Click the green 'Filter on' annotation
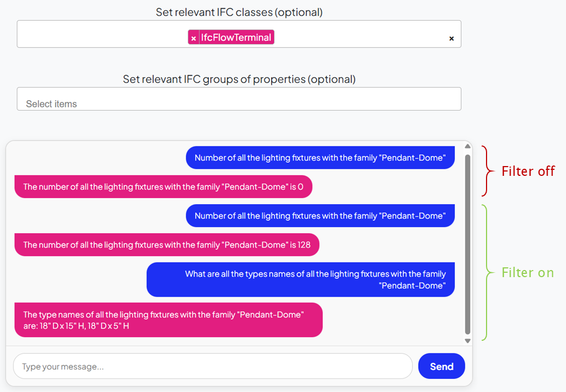This screenshot has width=566, height=392. pos(527,273)
